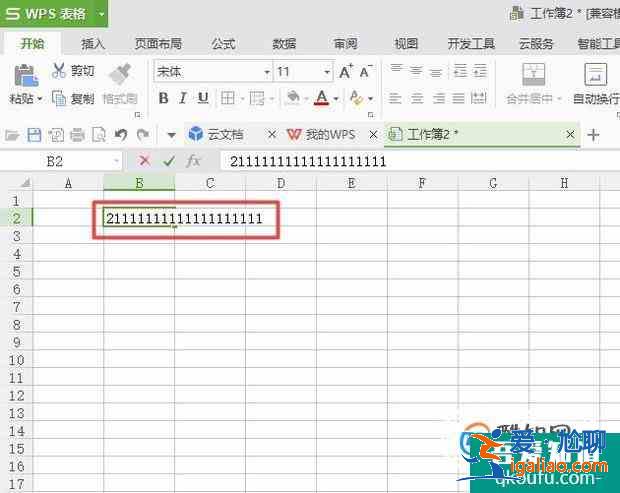The height and width of the screenshot is (493, 620).
Task: Click the distributed alignment icon
Action: [x=478, y=98]
